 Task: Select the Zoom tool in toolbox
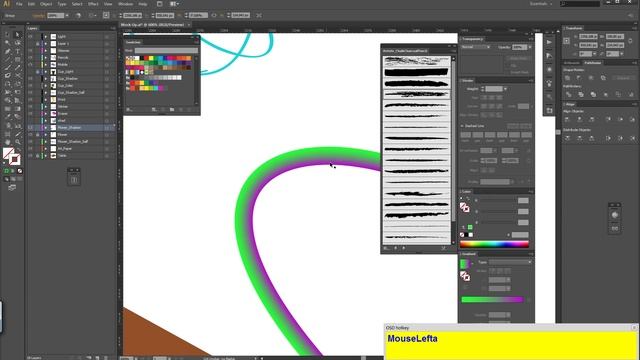(17, 142)
